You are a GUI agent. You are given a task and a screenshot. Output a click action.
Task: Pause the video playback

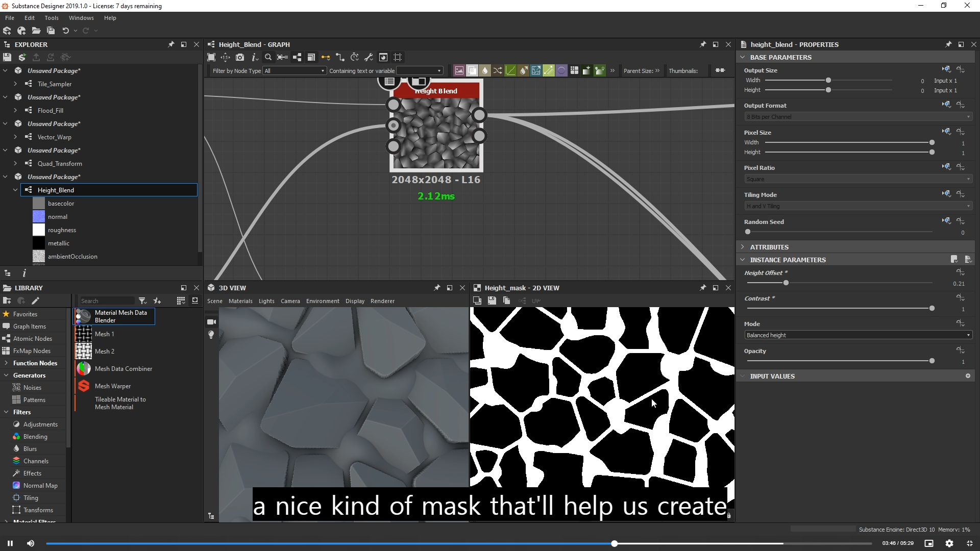[10, 543]
